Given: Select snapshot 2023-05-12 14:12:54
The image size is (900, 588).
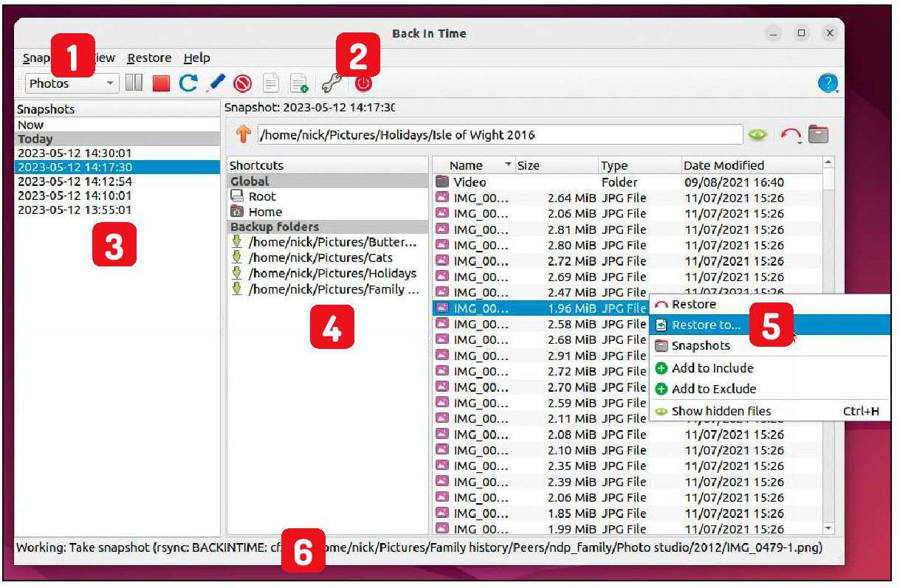Looking at the screenshot, I should (117, 181).
